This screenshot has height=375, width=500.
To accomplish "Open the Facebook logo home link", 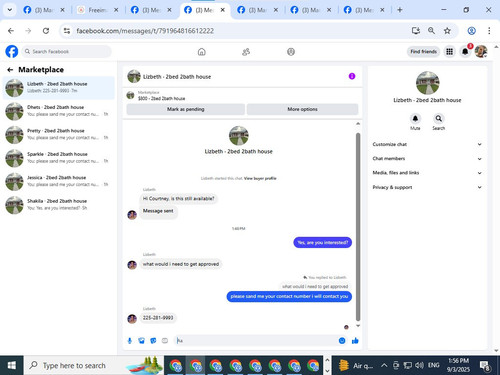I will [12, 52].
